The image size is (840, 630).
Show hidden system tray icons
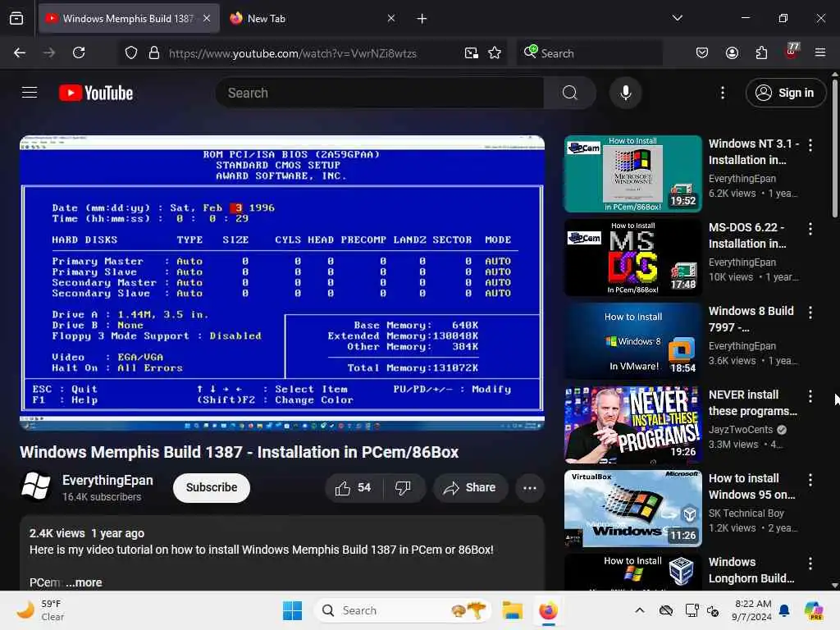pyautogui.click(x=640, y=610)
